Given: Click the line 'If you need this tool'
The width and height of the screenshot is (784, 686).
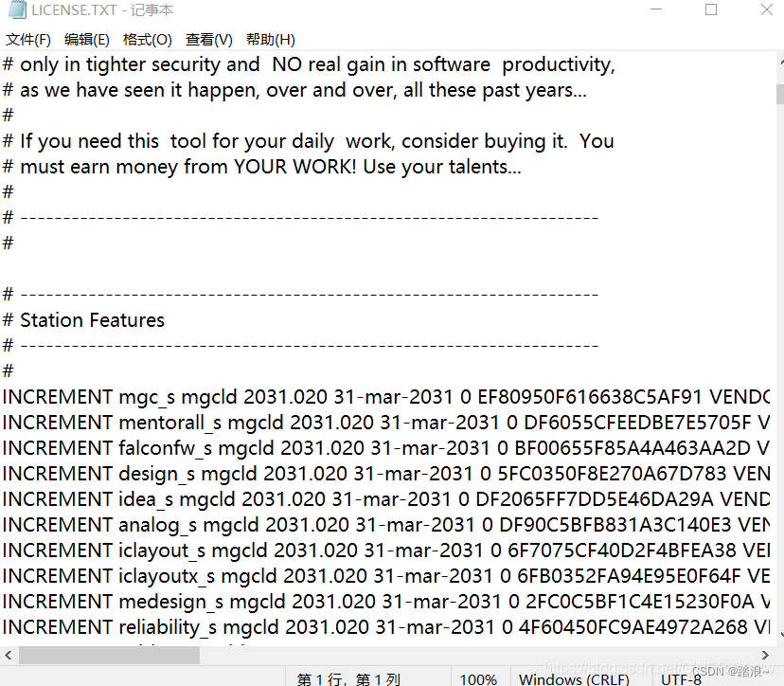Looking at the screenshot, I should pyautogui.click(x=308, y=141).
